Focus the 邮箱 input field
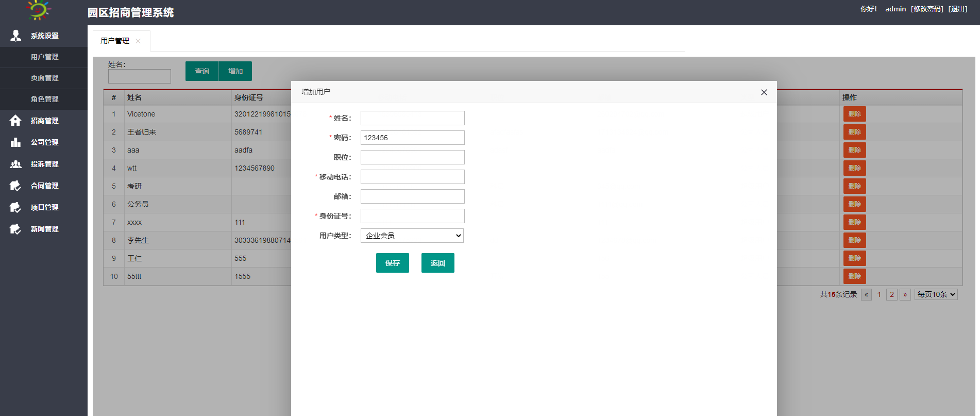This screenshot has height=416, width=980. [x=413, y=196]
